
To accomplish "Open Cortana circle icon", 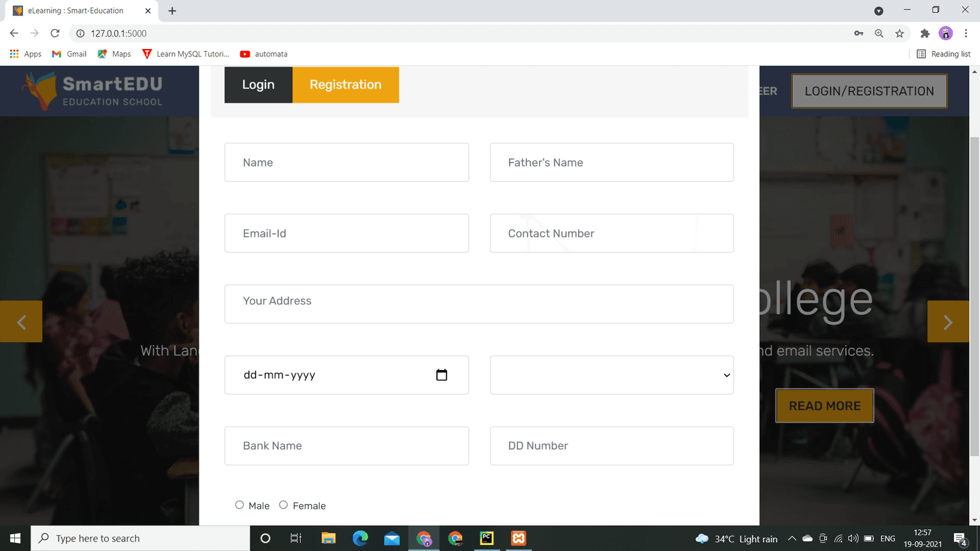I will [x=265, y=538].
